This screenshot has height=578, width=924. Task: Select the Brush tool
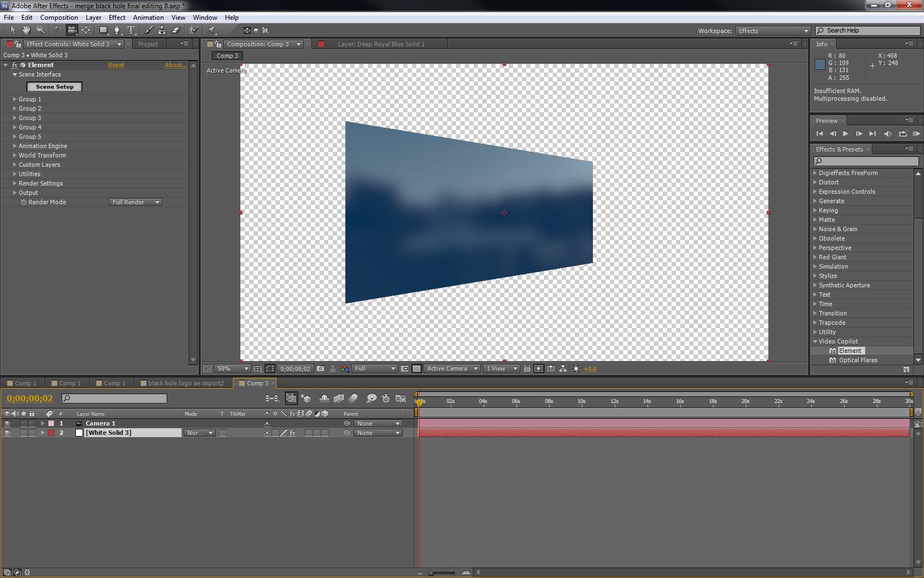click(148, 30)
